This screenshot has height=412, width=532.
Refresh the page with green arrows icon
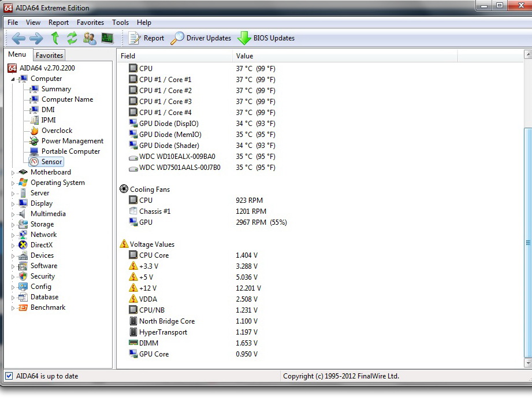72,38
